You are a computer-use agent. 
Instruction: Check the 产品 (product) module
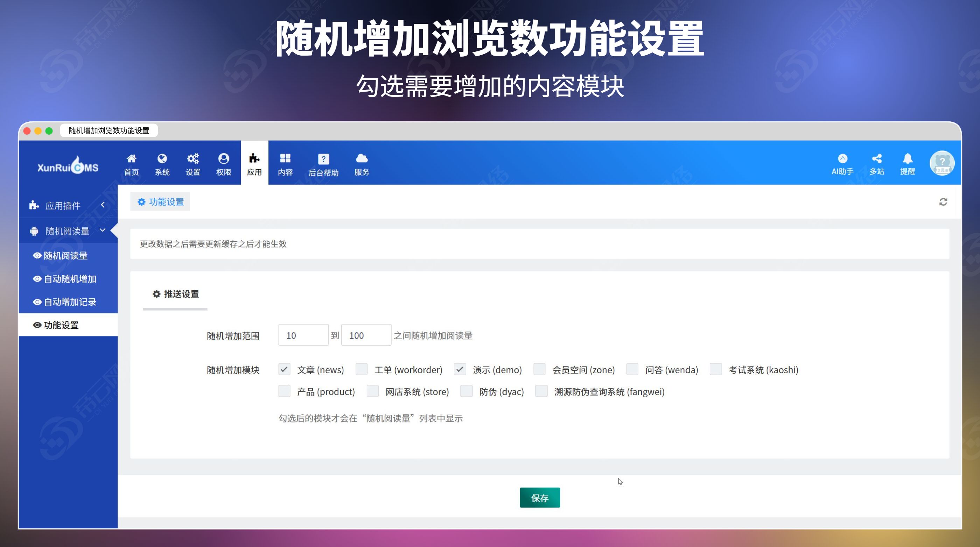tap(284, 391)
